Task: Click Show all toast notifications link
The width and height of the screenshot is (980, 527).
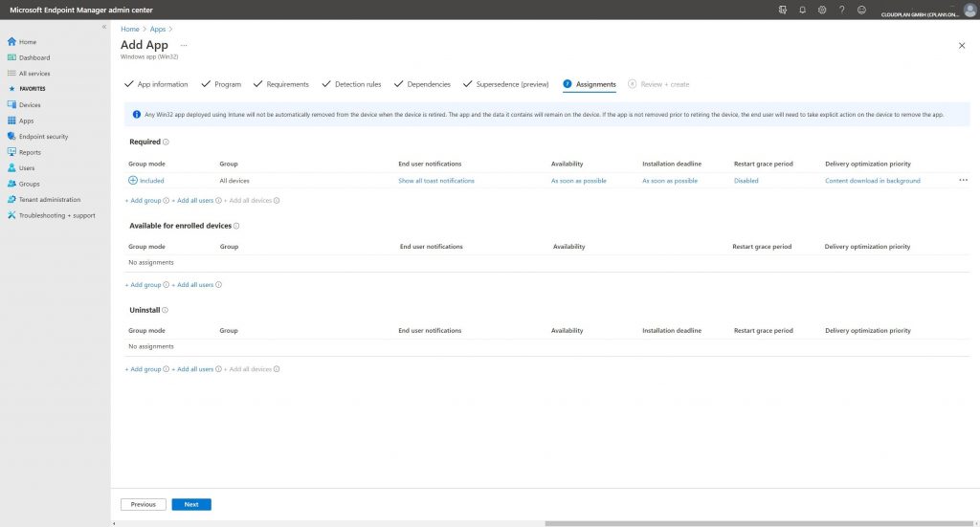Action: [x=436, y=181]
